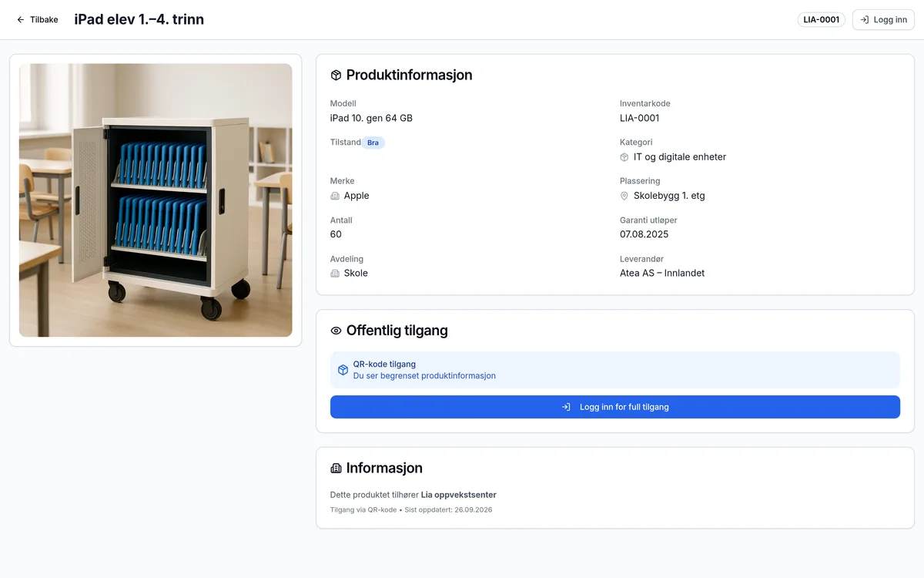
Task: Click the quantity value 60
Action: [x=336, y=234]
